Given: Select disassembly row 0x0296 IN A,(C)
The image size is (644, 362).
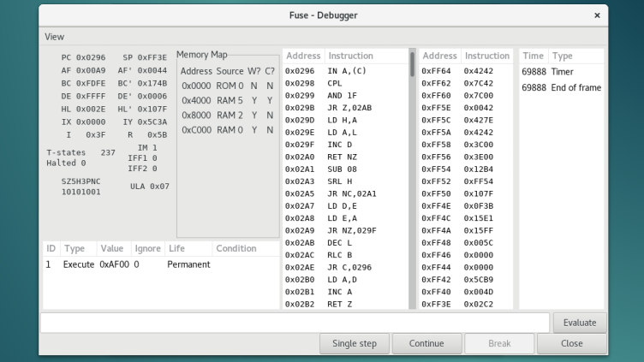Looking at the screenshot, I should coord(345,71).
